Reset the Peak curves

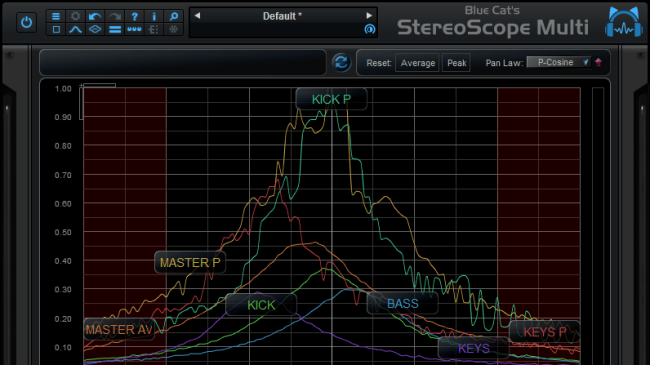click(x=456, y=63)
